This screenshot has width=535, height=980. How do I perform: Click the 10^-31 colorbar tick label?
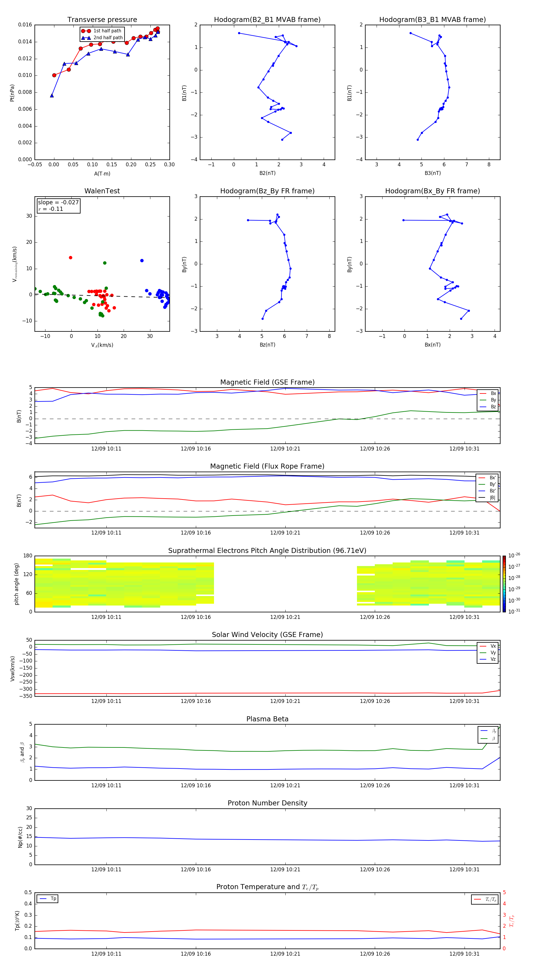point(514,611)
